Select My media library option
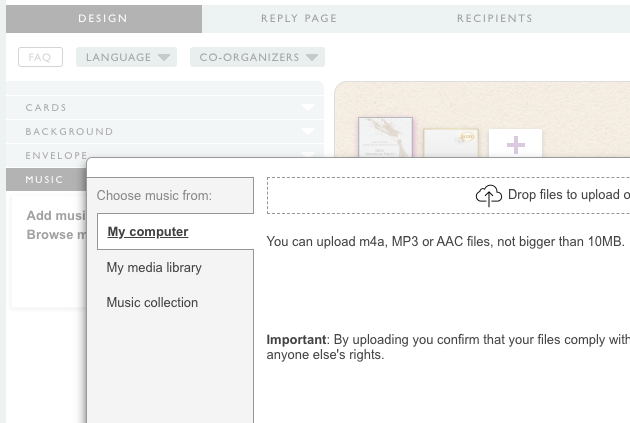Image resolution: width=630 pixels, height=423 pixels. 154,267
